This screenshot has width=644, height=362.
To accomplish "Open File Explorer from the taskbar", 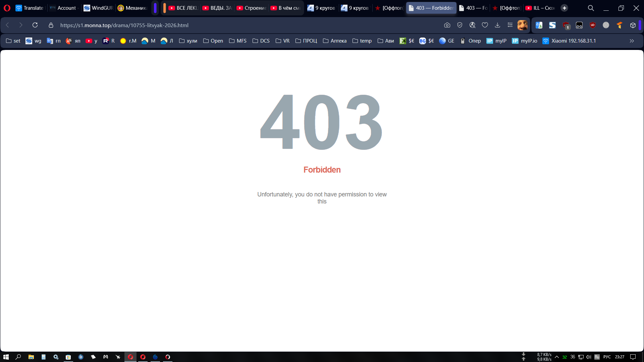I will click(31, 357).
